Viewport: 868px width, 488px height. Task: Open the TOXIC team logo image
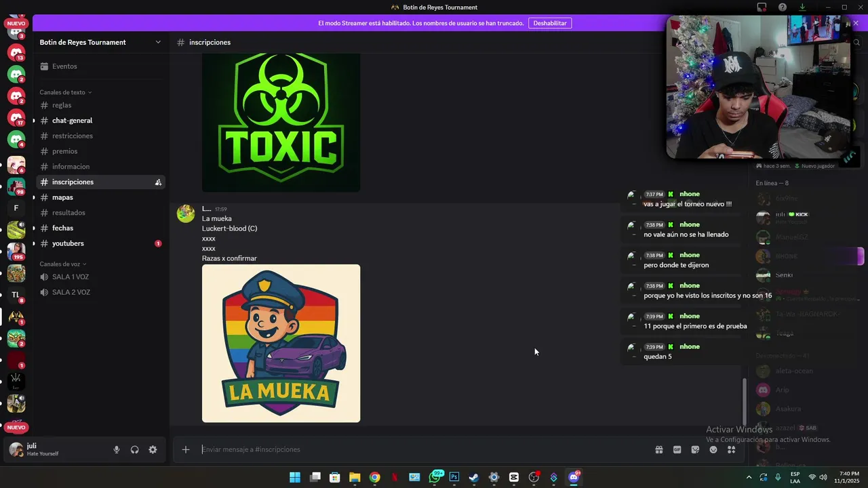point(281,123)
